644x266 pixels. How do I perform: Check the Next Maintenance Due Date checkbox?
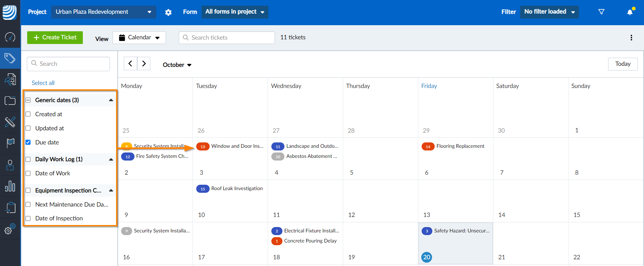[28, 205]
